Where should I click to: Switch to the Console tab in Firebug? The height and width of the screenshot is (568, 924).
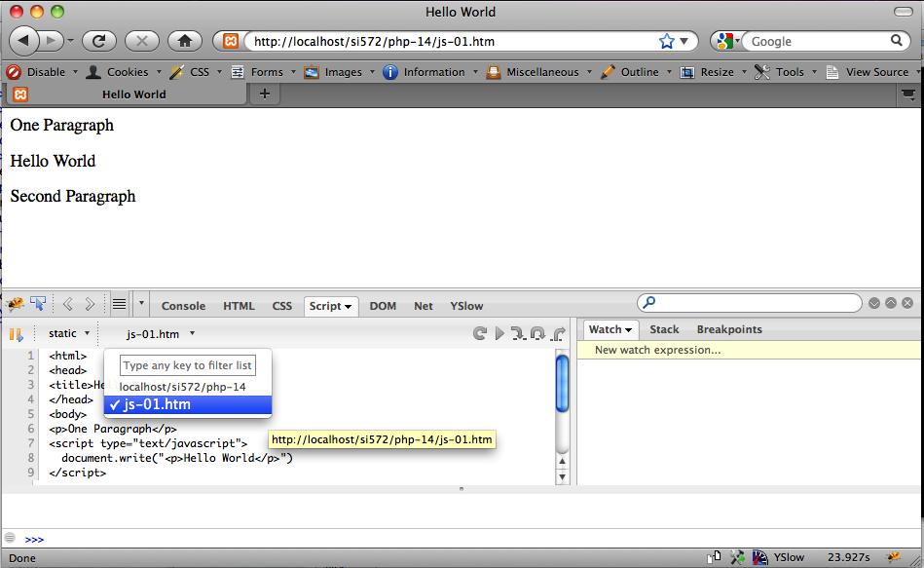(183, 306)
